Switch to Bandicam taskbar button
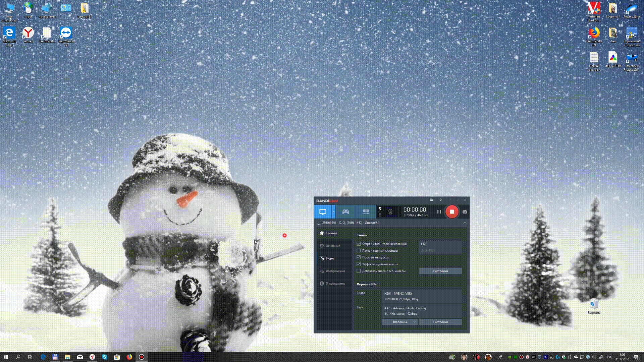 point(142,357)
